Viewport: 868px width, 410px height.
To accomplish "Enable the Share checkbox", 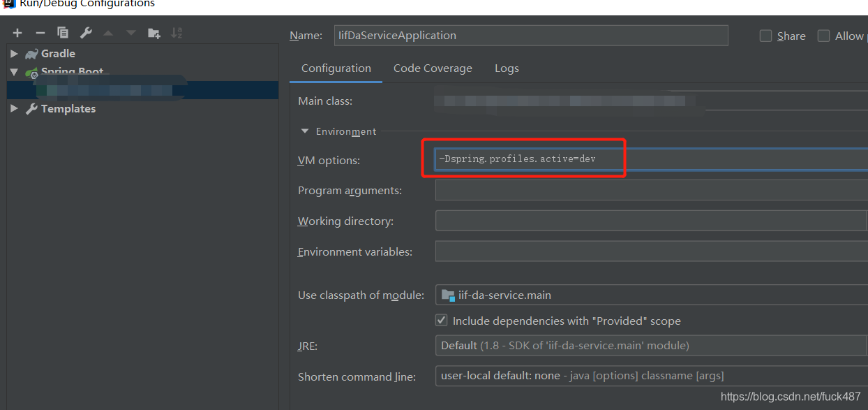I will pos(765,36).
